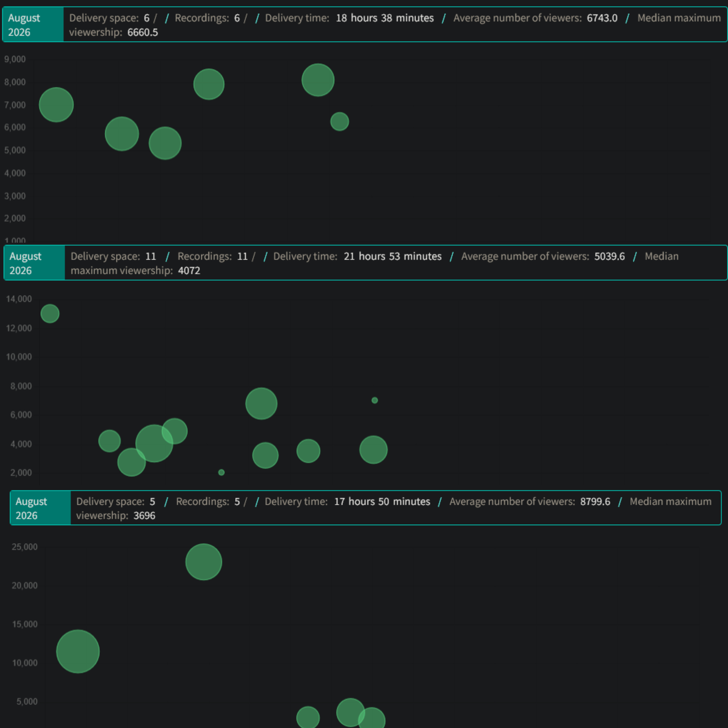728x728 pixels.
Task: Click the Recordings: 5 text
Action: 208,502
